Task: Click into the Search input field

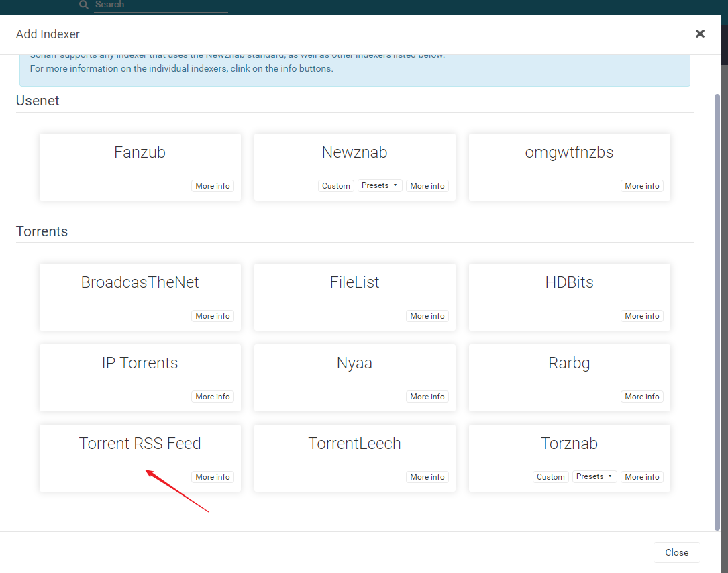Action: point(161,5)
